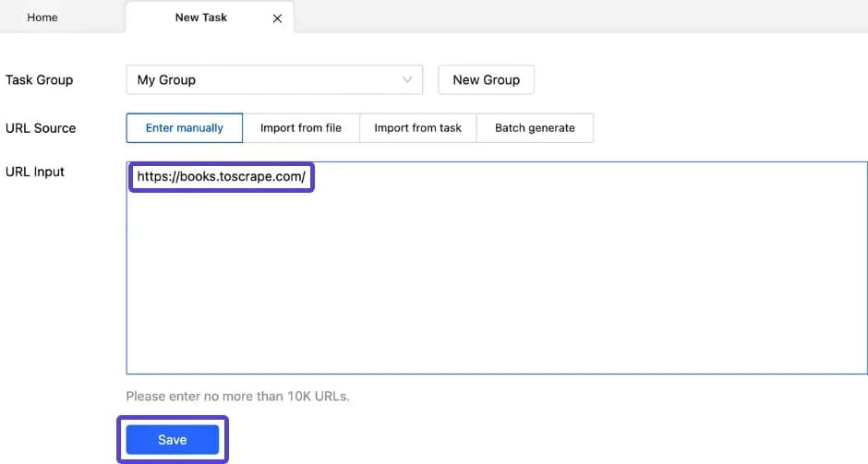This screenshot has width=868, height=464.
Task: Click blank tab strip right of New Task
Action: 573,18
